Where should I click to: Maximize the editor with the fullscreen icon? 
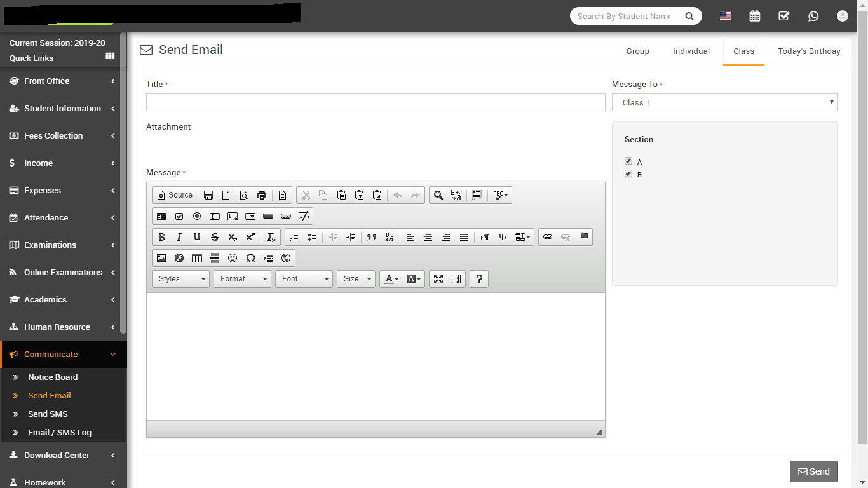coord(438,279)
